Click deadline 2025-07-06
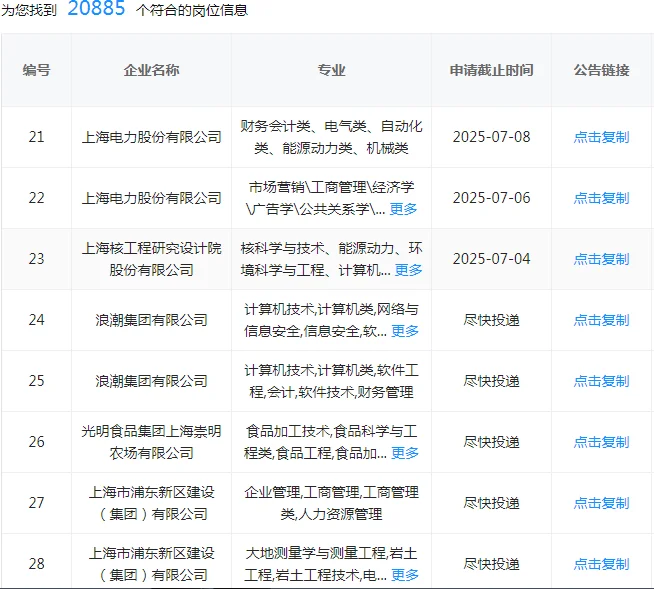 click(x=491, y=198)
